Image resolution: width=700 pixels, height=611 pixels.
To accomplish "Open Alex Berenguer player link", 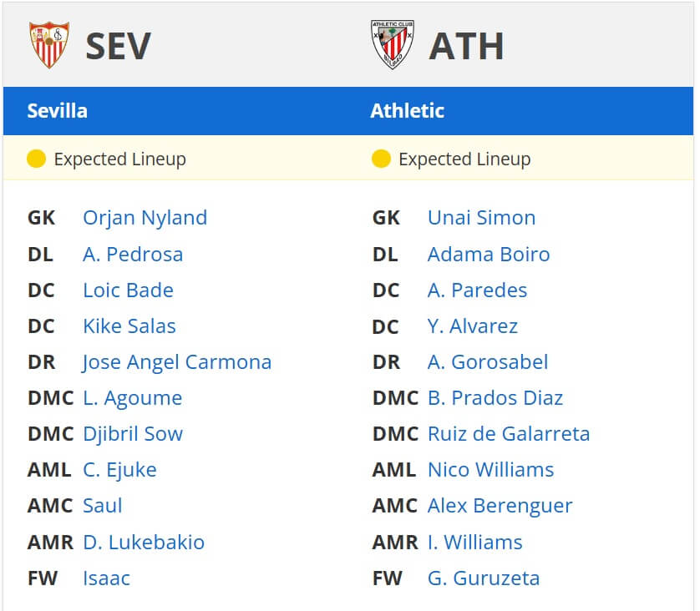I will pos(500,506).
